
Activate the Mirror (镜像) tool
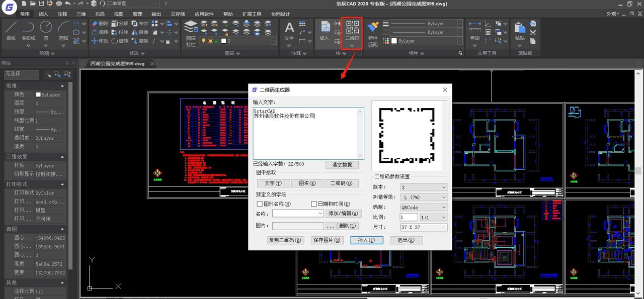[135, 32]
